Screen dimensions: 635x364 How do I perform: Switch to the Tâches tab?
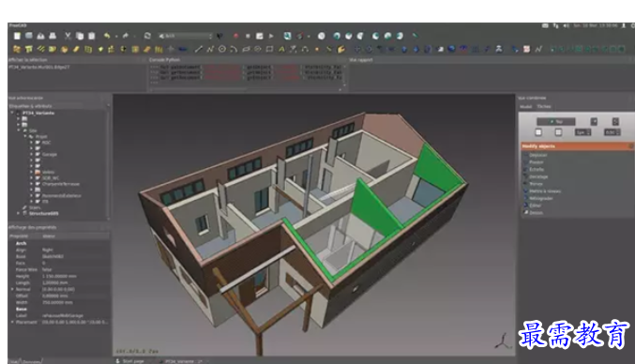544,107
